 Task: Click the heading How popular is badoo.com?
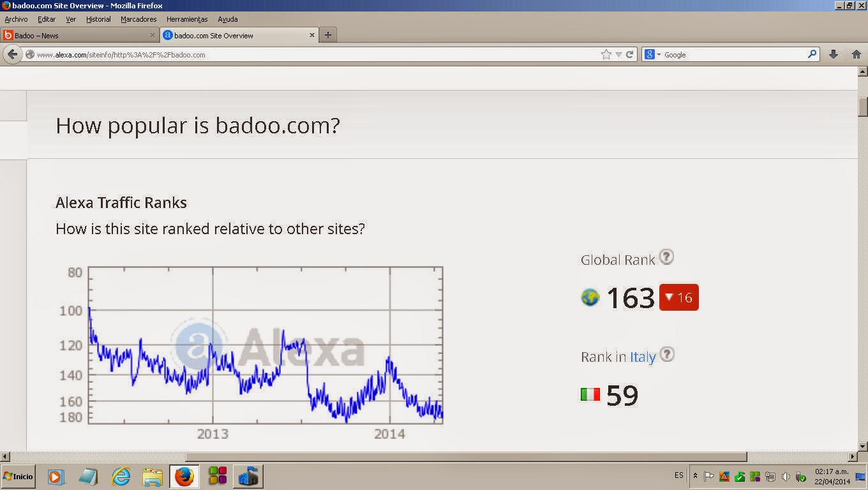(198, 125)
